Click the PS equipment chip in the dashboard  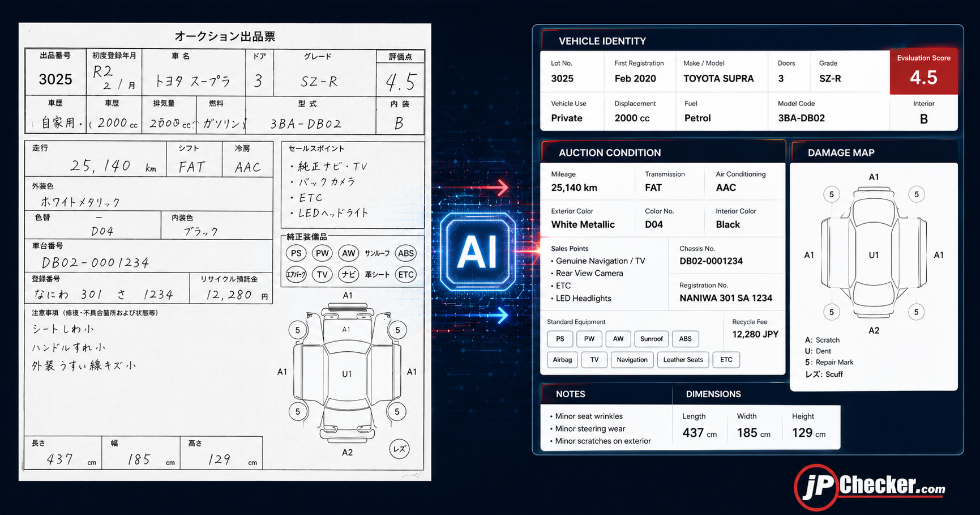[x=560, y=339]
